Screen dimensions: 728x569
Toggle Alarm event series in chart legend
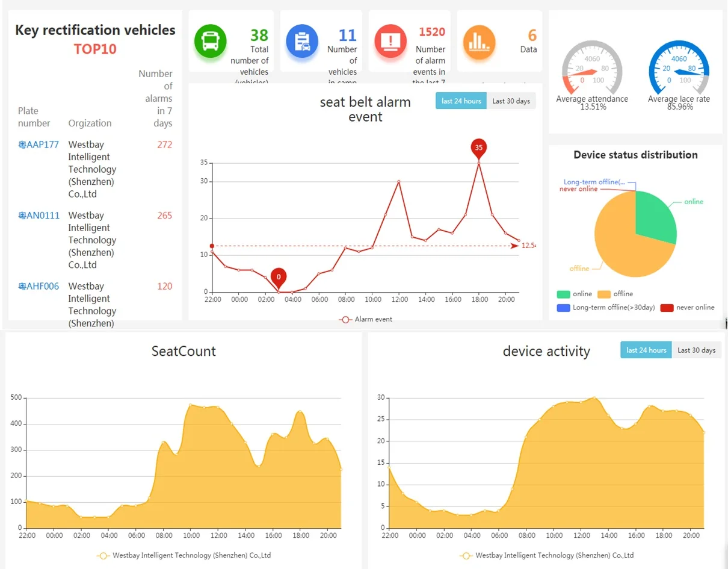(x=366, y=319)
